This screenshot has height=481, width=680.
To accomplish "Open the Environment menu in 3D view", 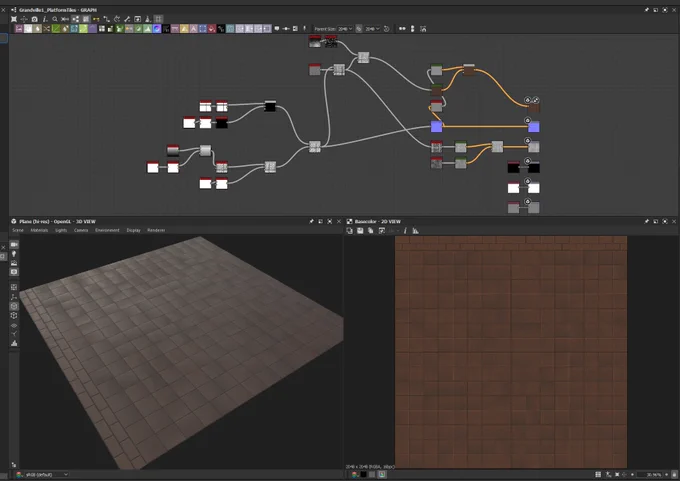I will 107,230.
